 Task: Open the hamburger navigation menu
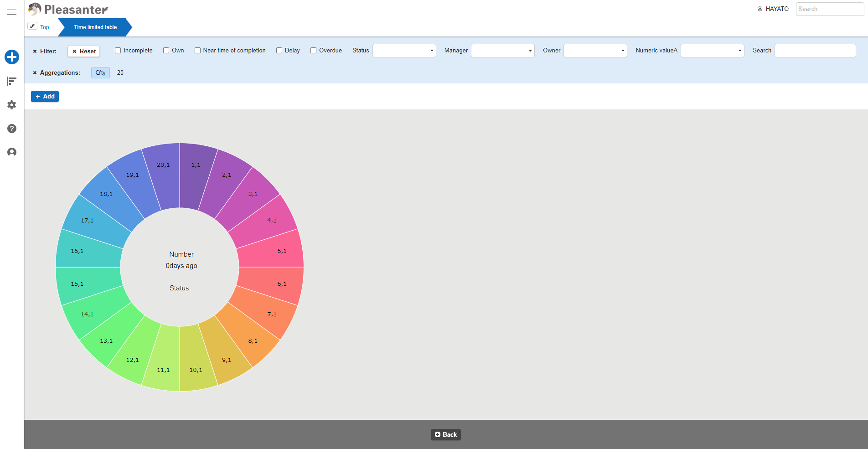[x=12, y=12]
